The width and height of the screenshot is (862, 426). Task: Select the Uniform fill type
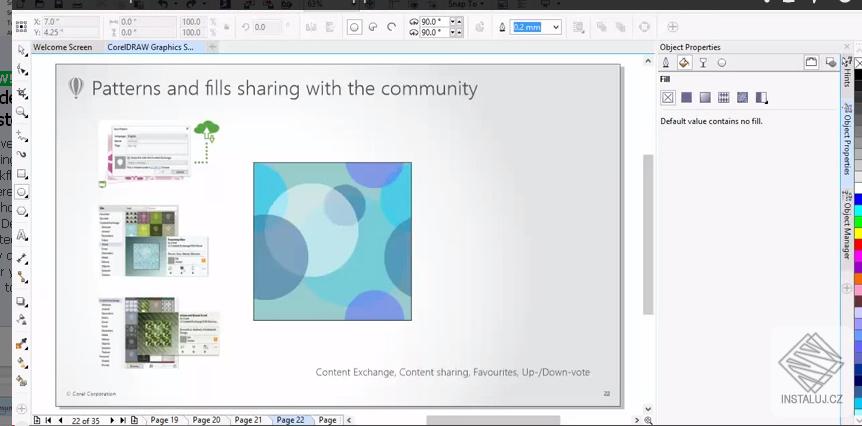point(686,97)
